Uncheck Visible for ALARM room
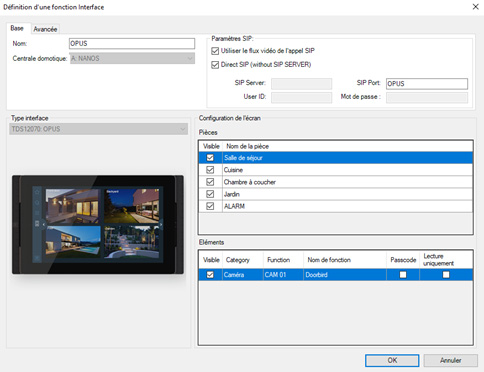Screen dimensions: 484x372 [210, 206]
